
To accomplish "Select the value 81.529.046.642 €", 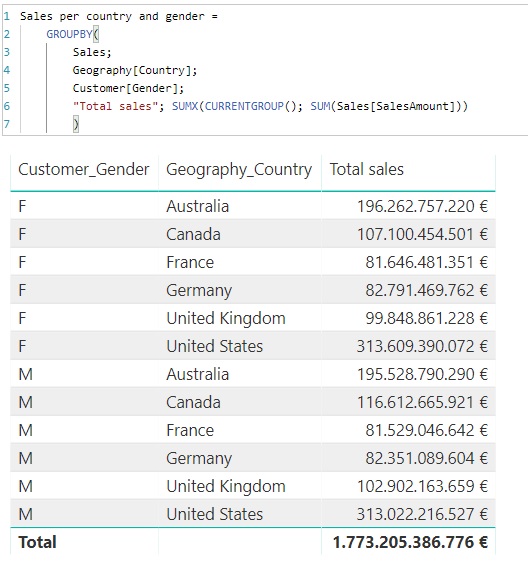I will tap(427, 431).
